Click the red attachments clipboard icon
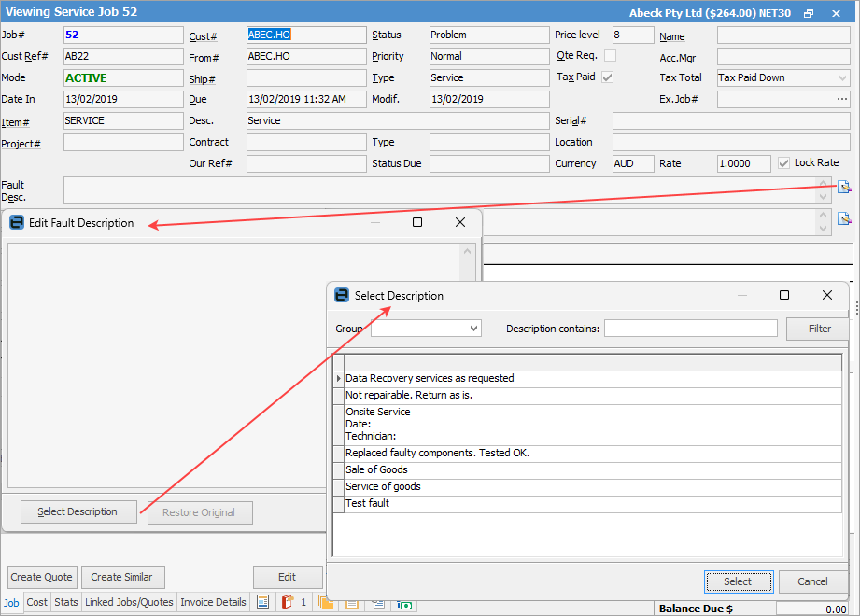Screen dimensions: 860x616 point(288,603)
